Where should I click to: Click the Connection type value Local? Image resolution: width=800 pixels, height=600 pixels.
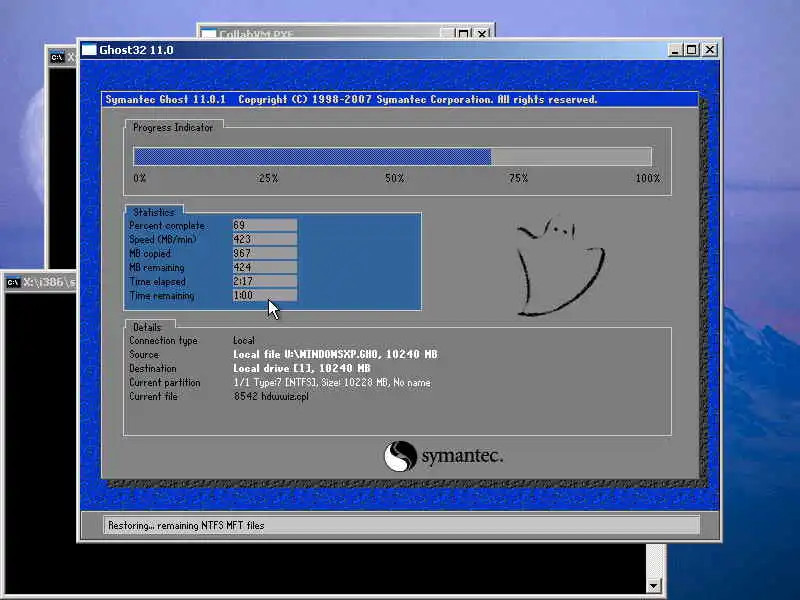(244, 340)
